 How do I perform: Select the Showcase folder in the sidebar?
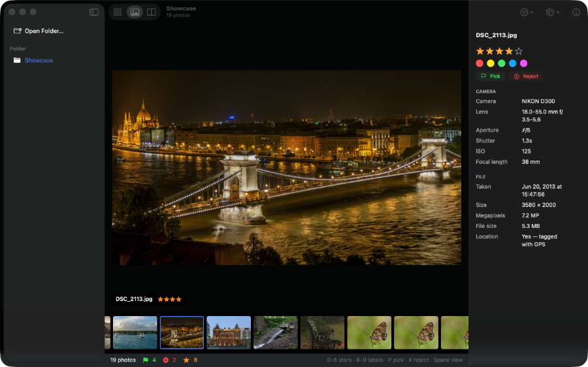point(33,60)
